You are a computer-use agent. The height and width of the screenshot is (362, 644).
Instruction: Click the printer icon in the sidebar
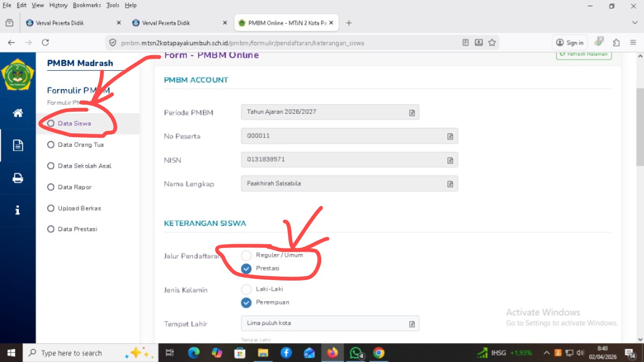pos(18,178)
